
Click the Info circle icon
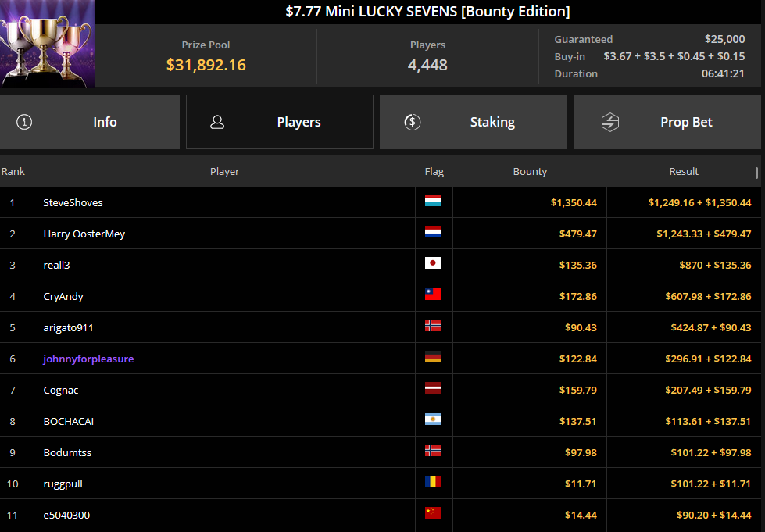coord(24,122)
